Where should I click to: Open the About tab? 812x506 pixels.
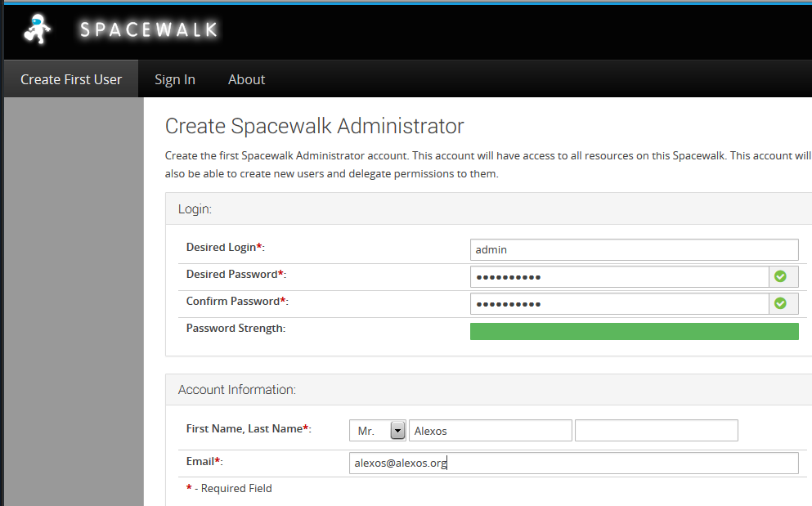[x=246, y=79]
